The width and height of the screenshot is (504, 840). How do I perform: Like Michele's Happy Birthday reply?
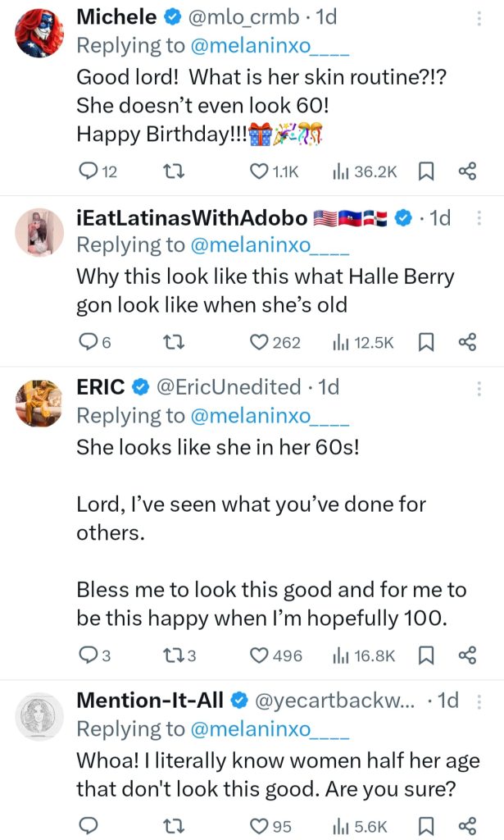pos(260,171)
